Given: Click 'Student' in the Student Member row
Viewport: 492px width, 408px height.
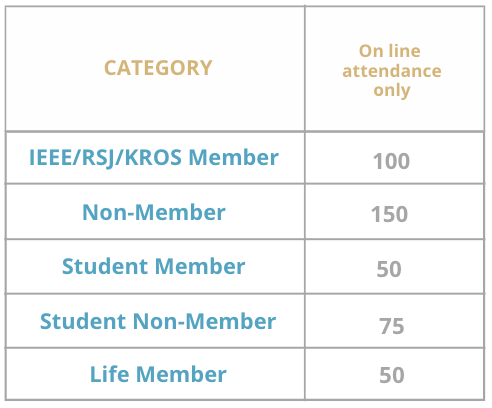Looking at the screenshot, I should (105, 266).
